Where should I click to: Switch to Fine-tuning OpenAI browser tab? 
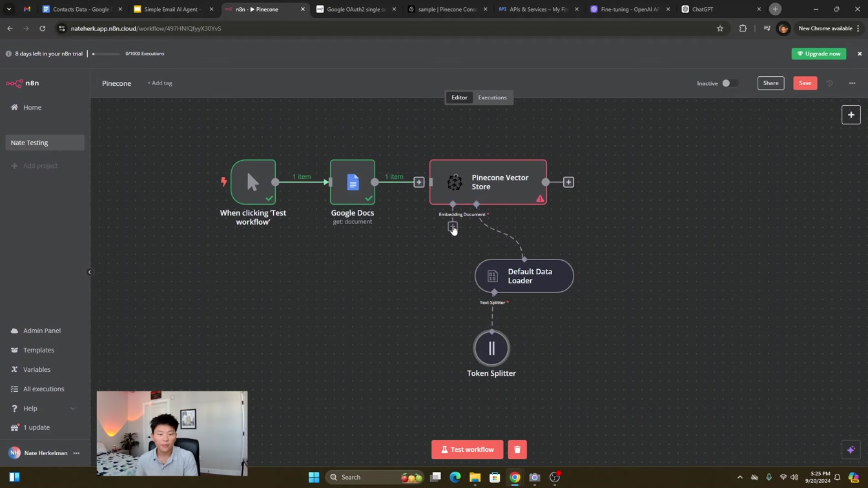(630, 9)
